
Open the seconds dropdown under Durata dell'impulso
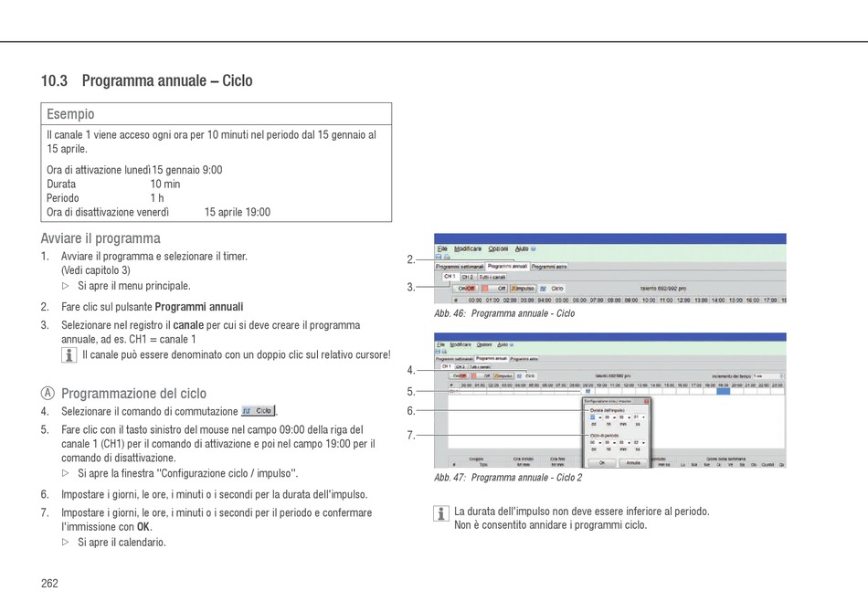(639, 417)
